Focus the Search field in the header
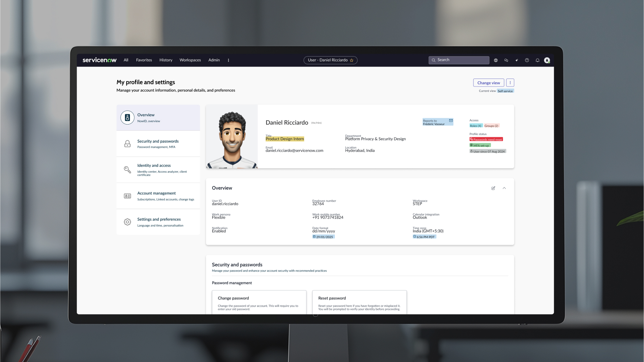Viewport: 644px width, 362px height. click(x=459, y=60)
